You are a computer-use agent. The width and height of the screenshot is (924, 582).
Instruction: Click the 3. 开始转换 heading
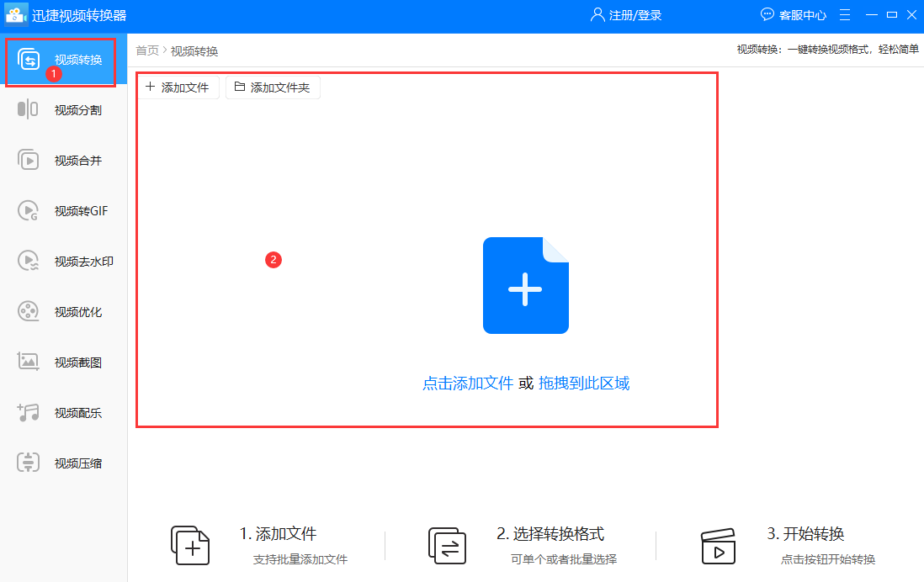[x=805, y=534]
